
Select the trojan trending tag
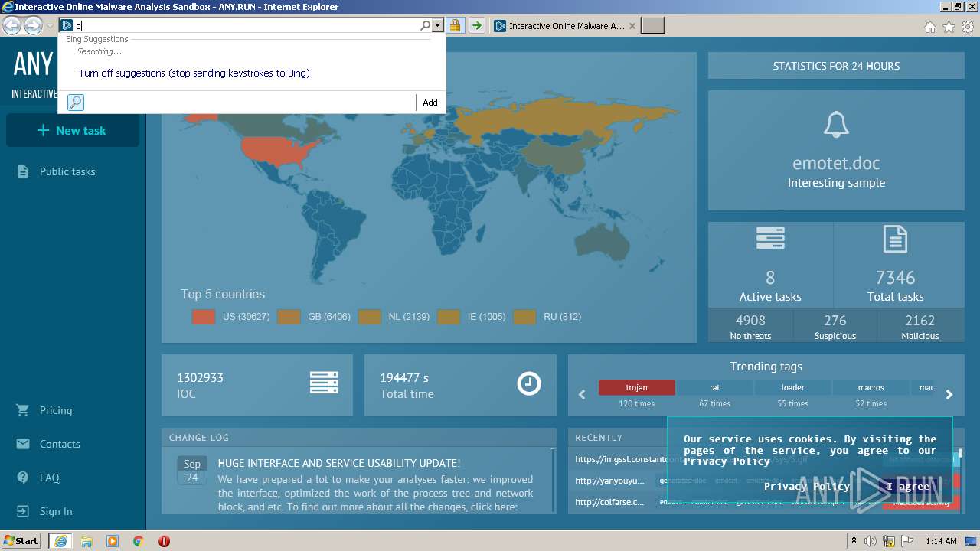pos(636,387)
